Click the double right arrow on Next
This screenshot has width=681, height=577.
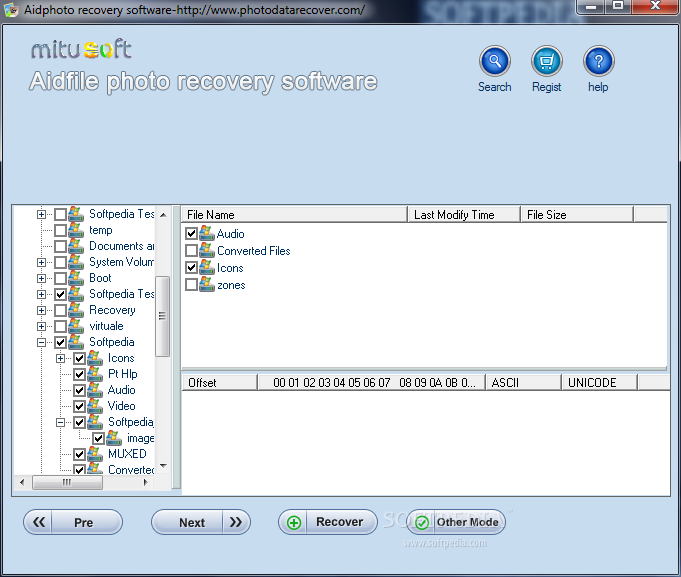coord(236,522)
